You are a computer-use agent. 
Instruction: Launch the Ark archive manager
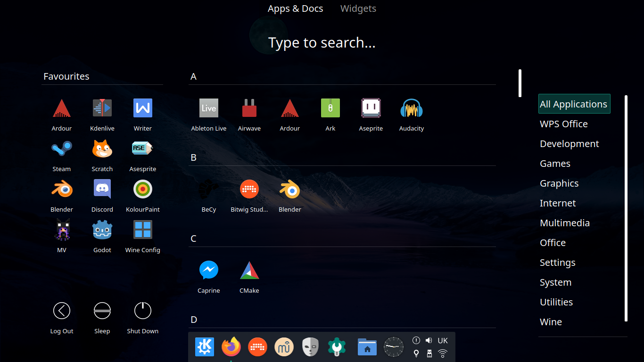pyautogui.click(x=330, y=115)
